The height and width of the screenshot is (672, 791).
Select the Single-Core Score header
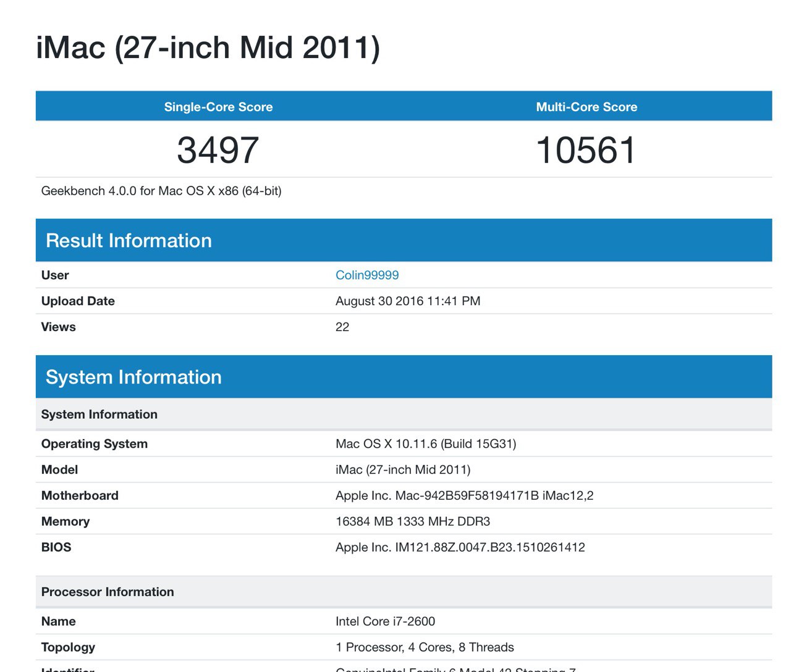coord(218,107)
